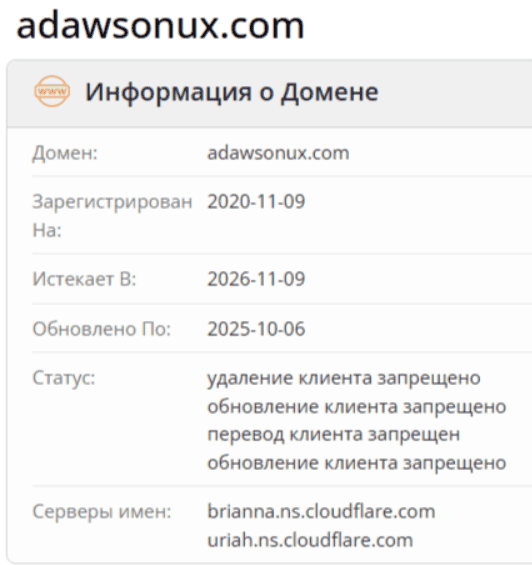Click status 'перевод клиента запрещен'
Image resolution: width=532 pixels, height=565 pixels.
pyautogui.click(x=334, y=435)
